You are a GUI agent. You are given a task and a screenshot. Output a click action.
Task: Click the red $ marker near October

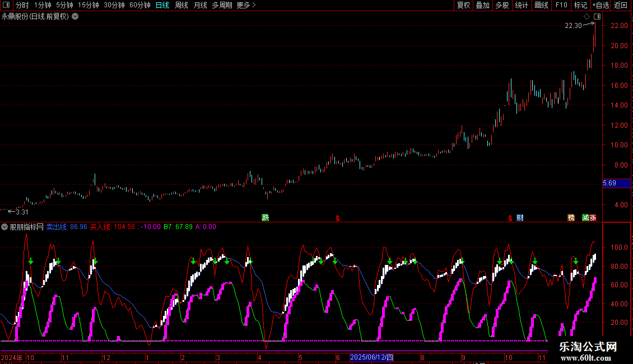point(510,218)
